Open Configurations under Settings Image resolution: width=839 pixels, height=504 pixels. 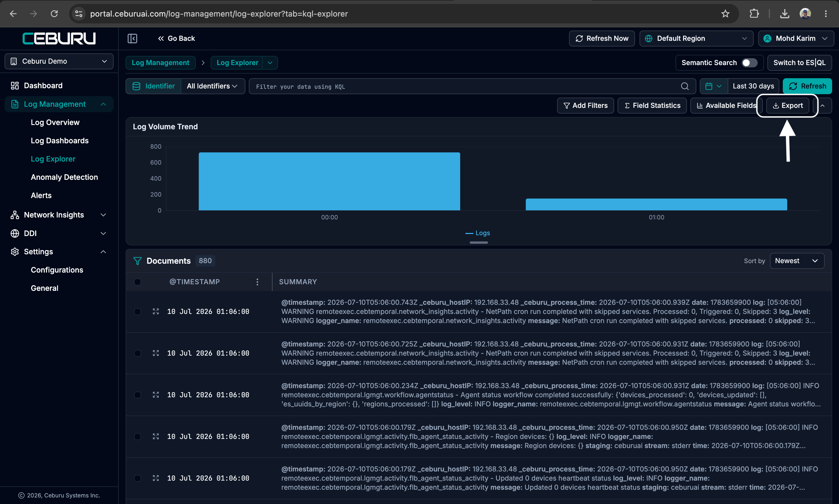(x=57, y=270)
